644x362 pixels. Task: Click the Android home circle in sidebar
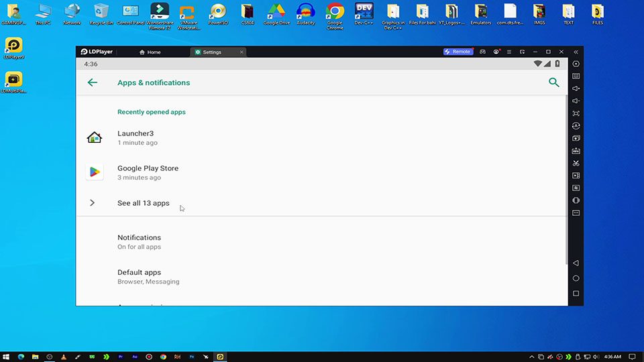coord(576,278)
